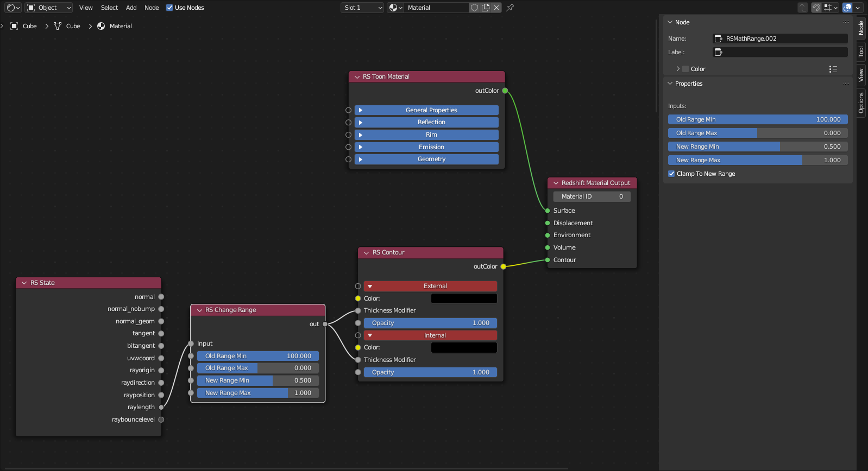Expand the Color subpanel
The image size is (868, 471).
678,69
